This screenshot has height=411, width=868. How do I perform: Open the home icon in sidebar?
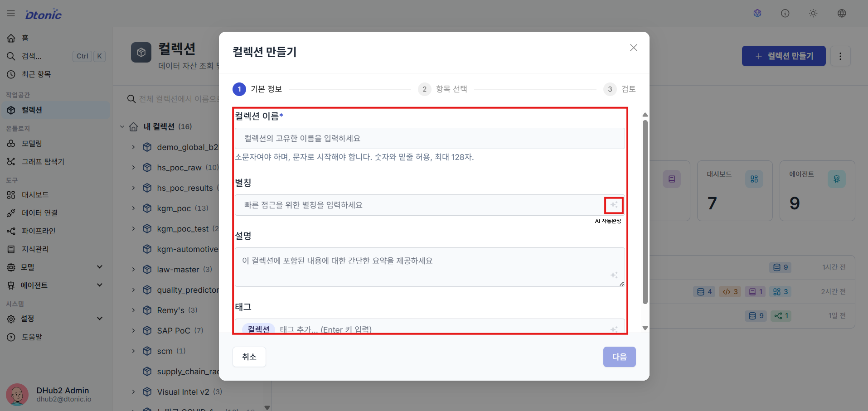click(11, 38)
